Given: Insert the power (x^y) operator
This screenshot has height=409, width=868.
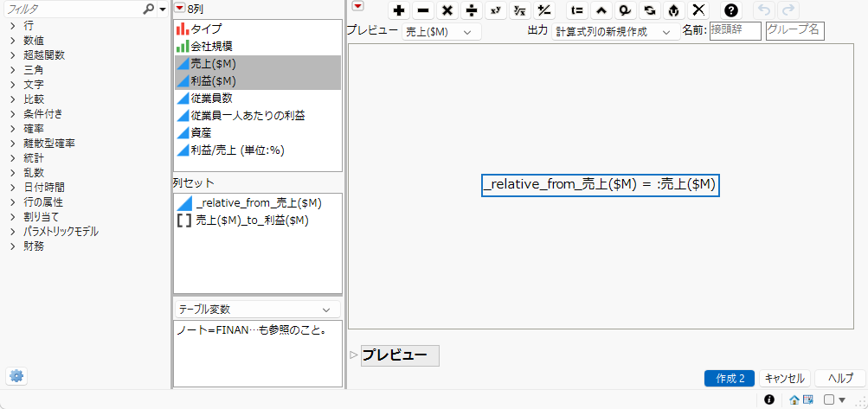Looking at the screenshot, I should tap(496, 10).
